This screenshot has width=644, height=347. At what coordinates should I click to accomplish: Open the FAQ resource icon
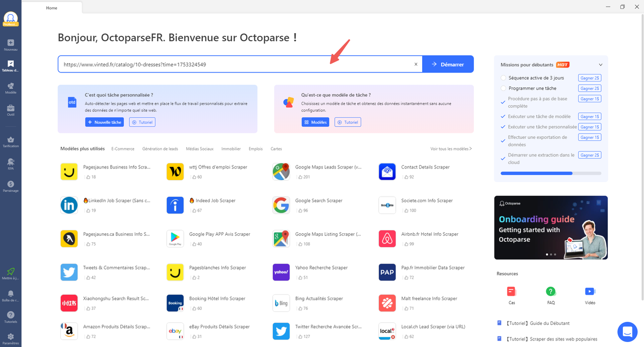click(x=551, y=291)
